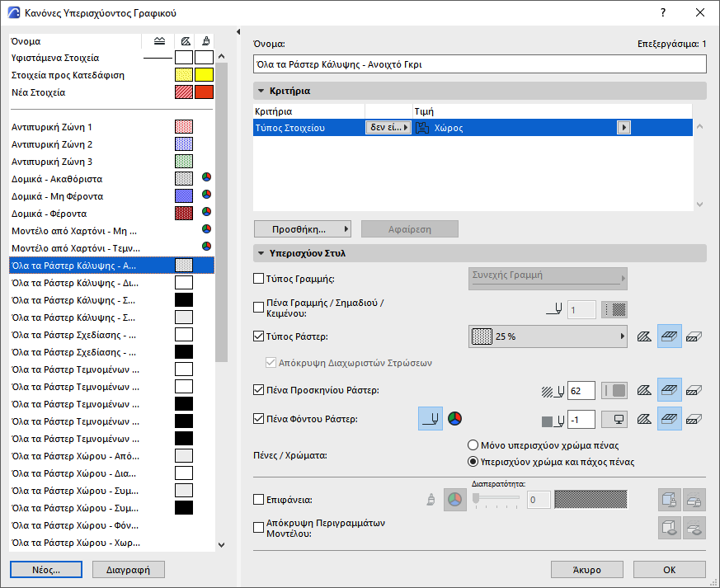Click yellow swatch of Στοιχεία προς Κατεδάφιση
Image resolution: width=720 pixels, height=588 pixels.
tap(204, 75)
